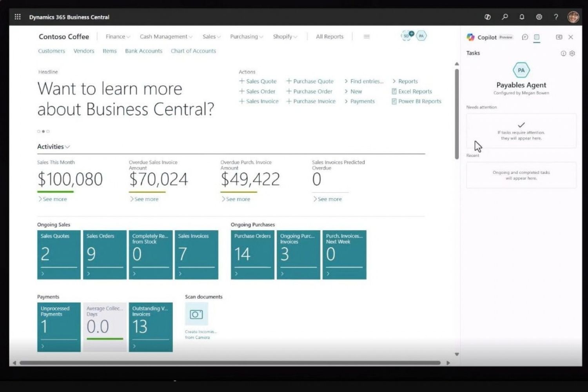
Task: Open the user profile avatar
Action: point(573,17)
